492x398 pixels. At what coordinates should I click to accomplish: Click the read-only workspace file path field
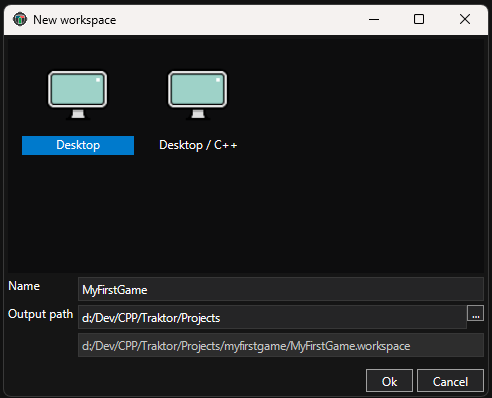click(281, 345)
